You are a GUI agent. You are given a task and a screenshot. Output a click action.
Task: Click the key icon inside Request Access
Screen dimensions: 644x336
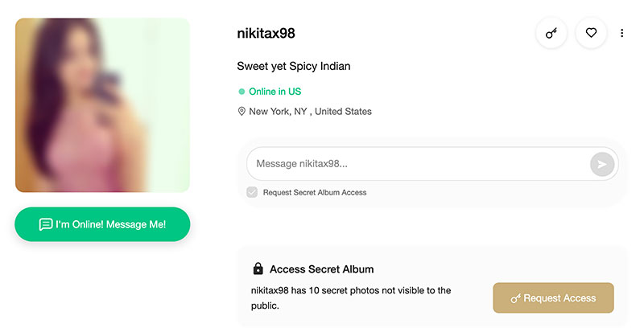[515, 298]
